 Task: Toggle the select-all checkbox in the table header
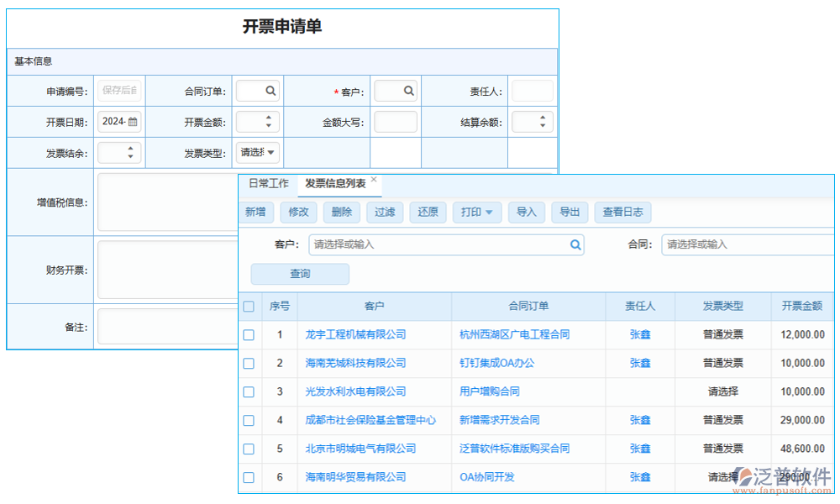point(249,306)
